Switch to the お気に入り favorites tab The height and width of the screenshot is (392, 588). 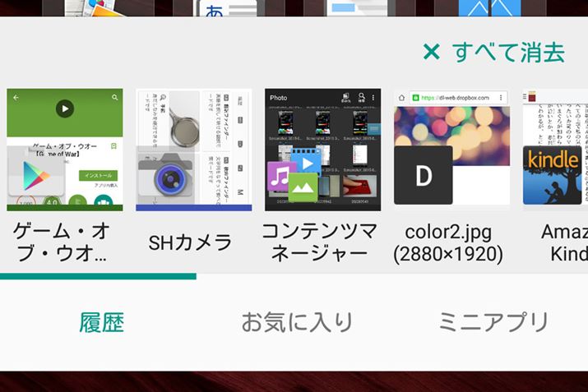point(297,322)
